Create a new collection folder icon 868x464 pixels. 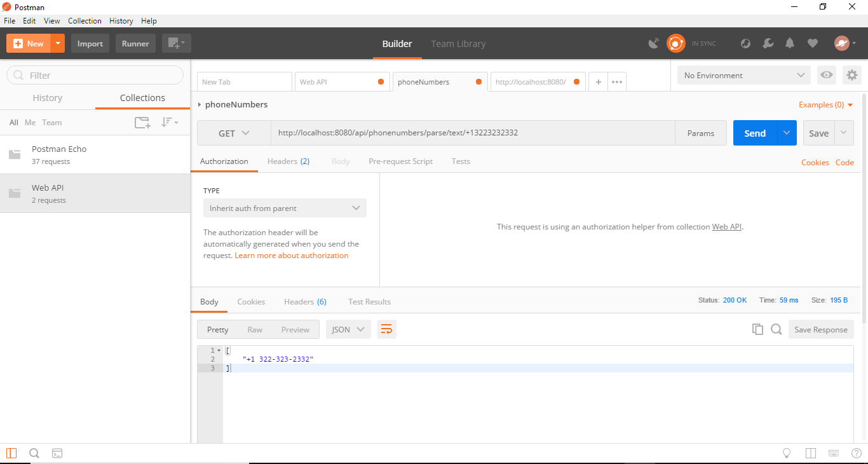(142, 122)
